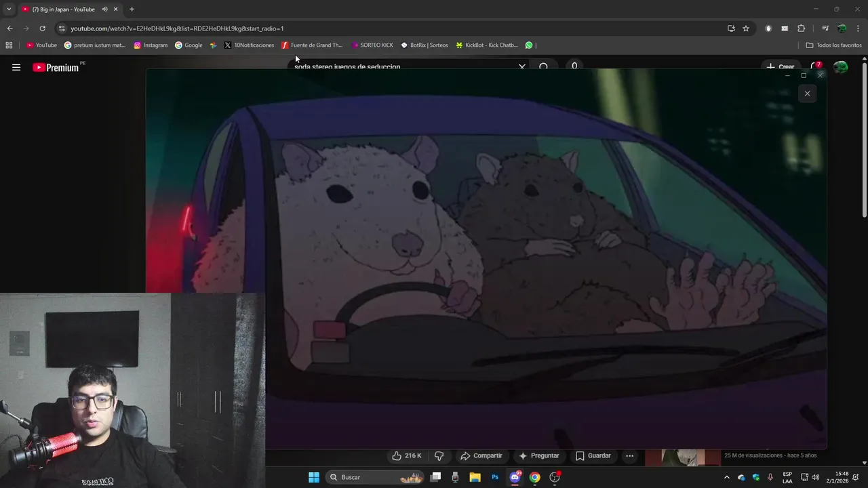Reload the current page
Image resolution: width=868 pixels, height=488 pixels.
42,28
